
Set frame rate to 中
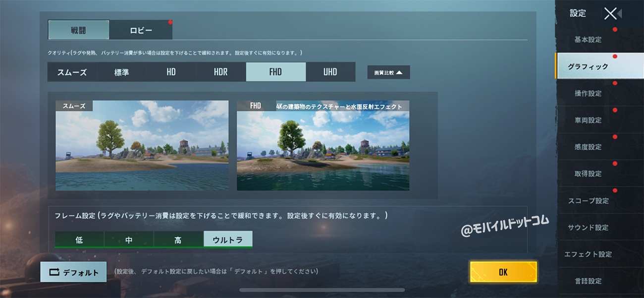[129, 239]
